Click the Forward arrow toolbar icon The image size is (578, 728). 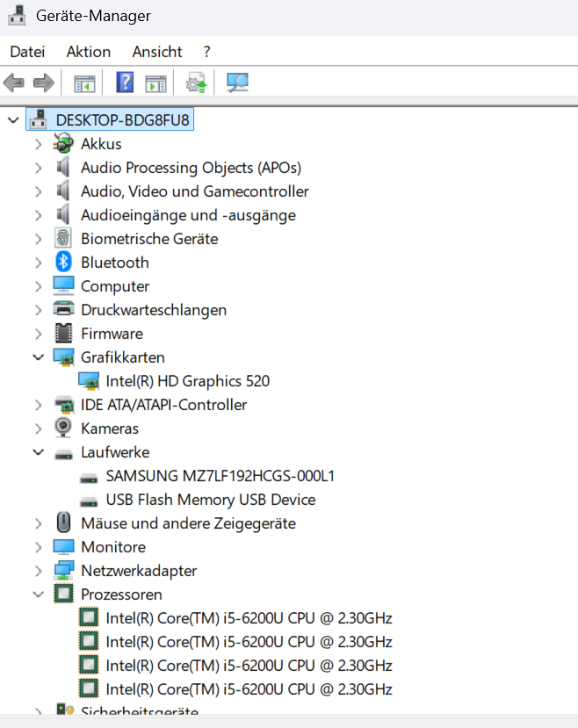pos(44,83)
